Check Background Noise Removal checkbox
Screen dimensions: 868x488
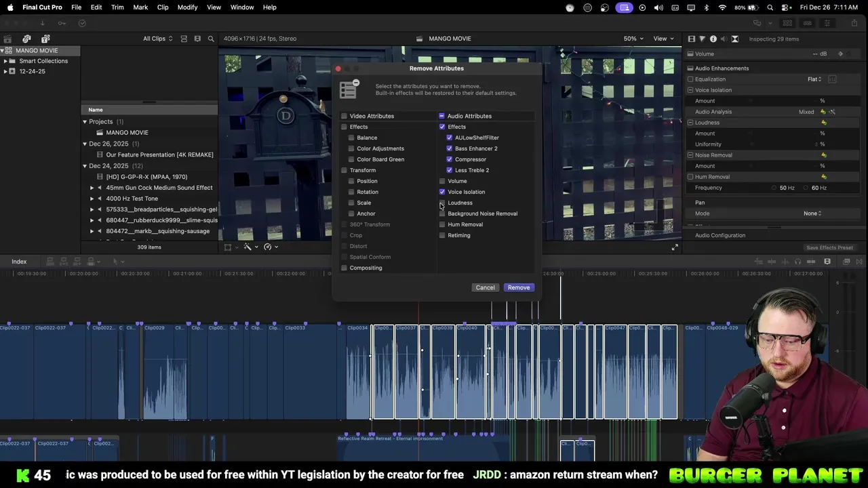coord(442,213)
